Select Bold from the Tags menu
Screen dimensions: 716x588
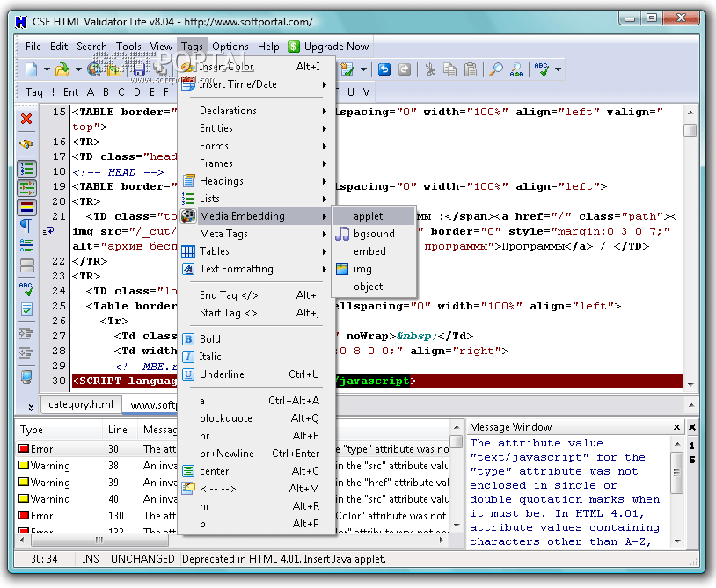(256, 339)
